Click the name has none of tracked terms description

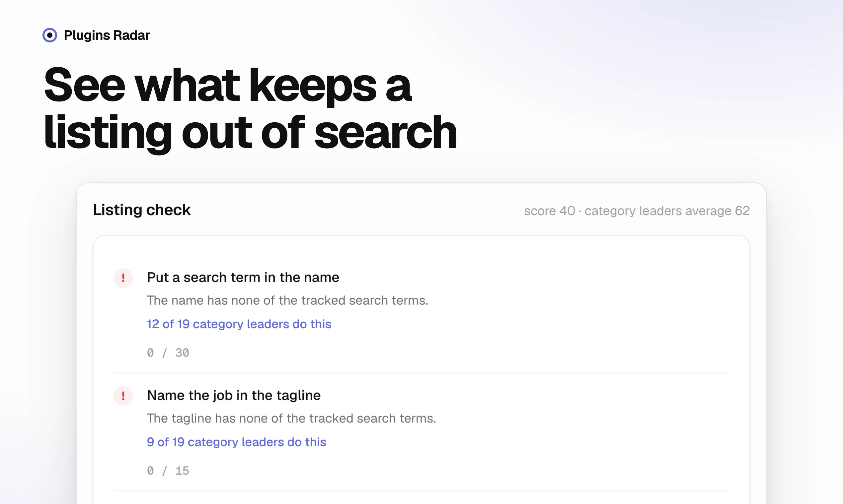point(287,300)
